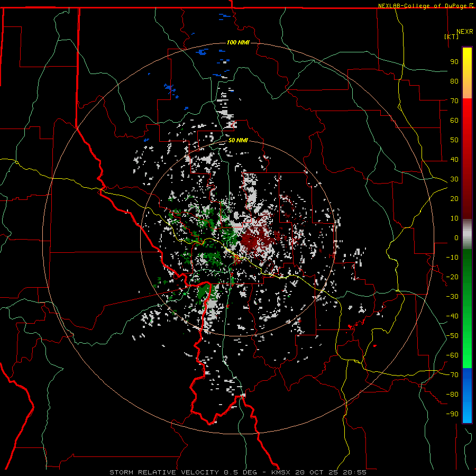
Task: Click the blue bottom segment of color bar
Action: point(467,396)
